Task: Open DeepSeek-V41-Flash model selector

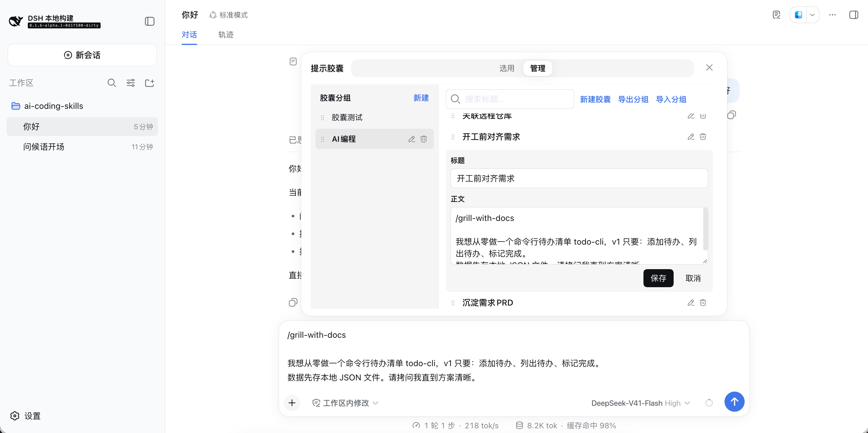Action: [x=640, y=403]
